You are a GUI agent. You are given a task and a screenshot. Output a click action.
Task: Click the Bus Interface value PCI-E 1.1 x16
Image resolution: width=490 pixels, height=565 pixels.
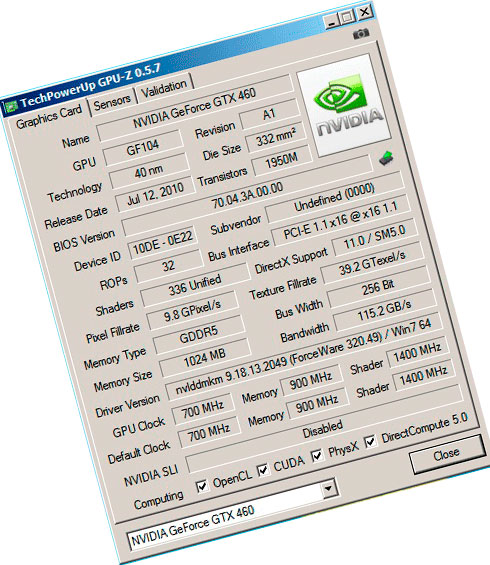341,221
